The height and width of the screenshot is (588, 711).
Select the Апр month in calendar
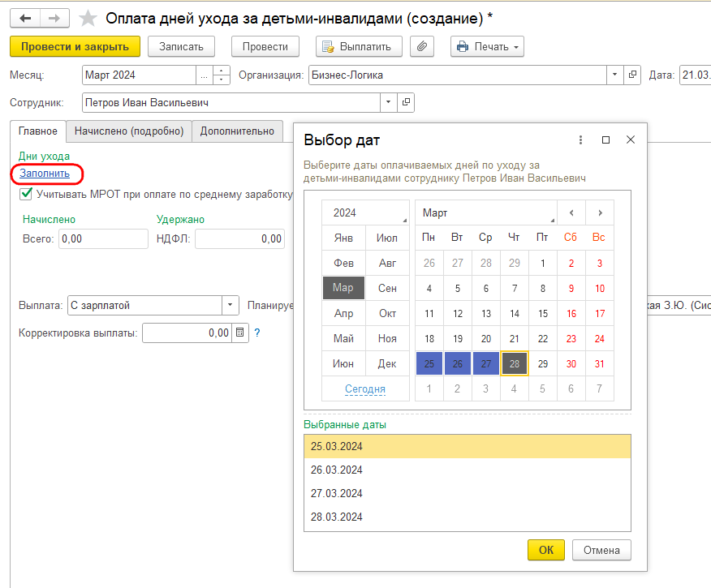(x=343, y=313)
